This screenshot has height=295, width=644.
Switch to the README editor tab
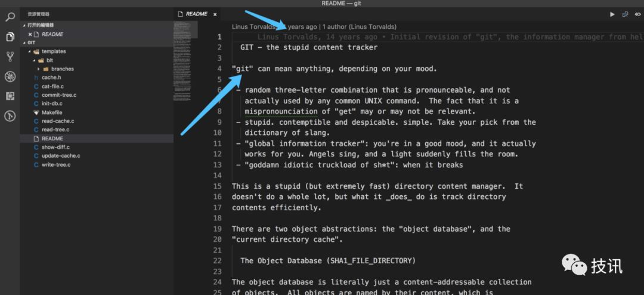tap(196, 14)
